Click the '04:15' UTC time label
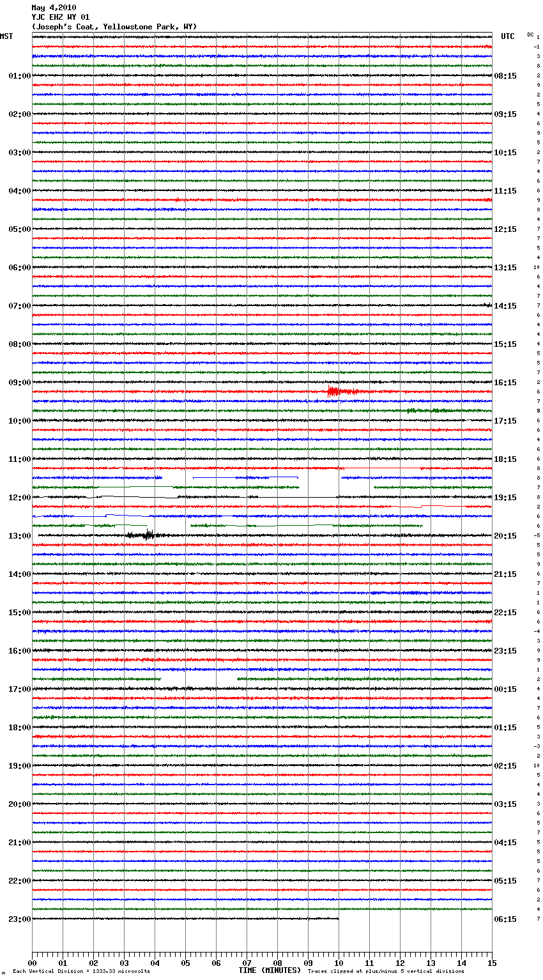 [505, 843]
